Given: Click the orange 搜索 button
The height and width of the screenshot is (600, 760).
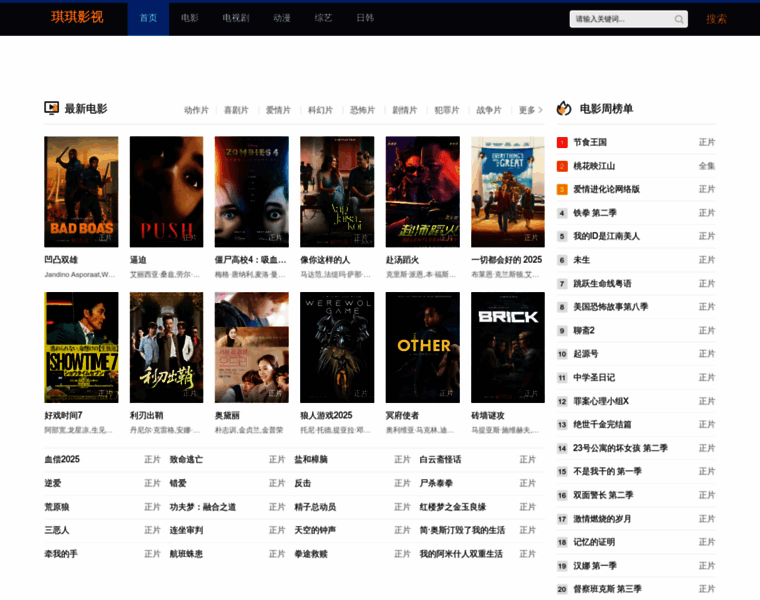Looking at the screenshot, I should pyautogui.click(x=716, y=19).
